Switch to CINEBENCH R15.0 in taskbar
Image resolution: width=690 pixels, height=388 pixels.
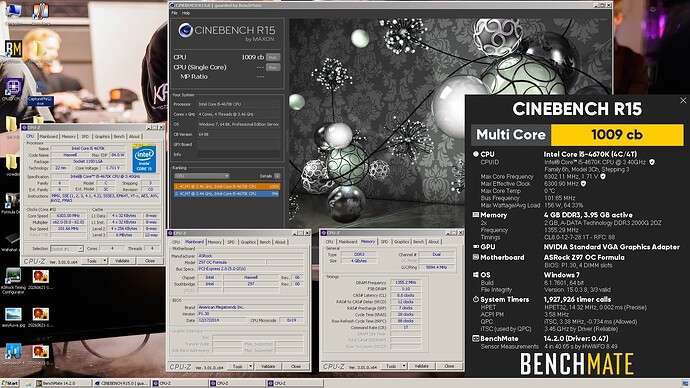pos(121,384)
